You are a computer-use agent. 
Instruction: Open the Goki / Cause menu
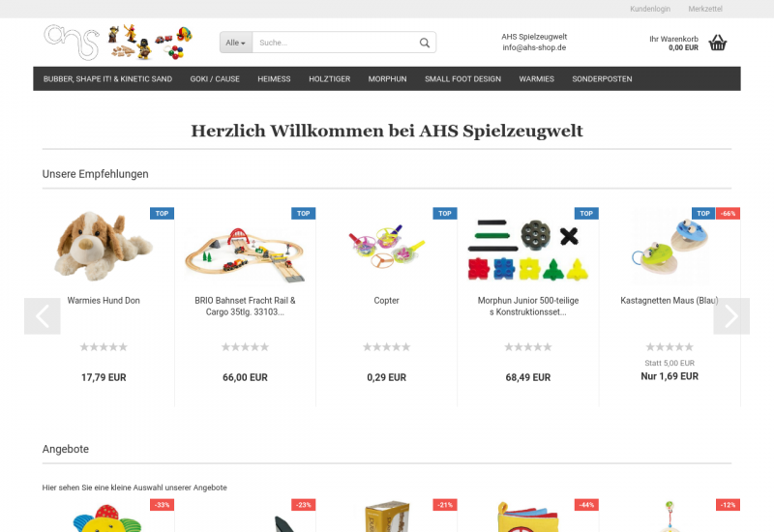(x=215, y=79)
